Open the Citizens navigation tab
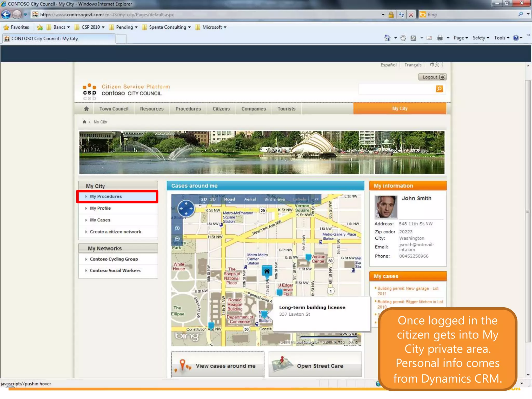This screenshot has height=399, width=532. tap(221, 109)
